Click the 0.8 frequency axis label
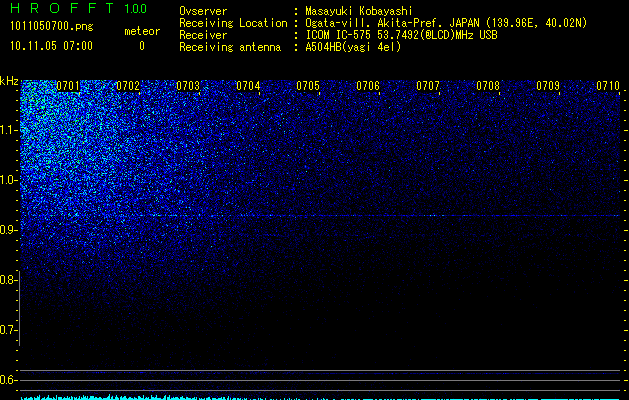Image resolution: width=629 pixels, height=400 pixels. click(8, 280)
